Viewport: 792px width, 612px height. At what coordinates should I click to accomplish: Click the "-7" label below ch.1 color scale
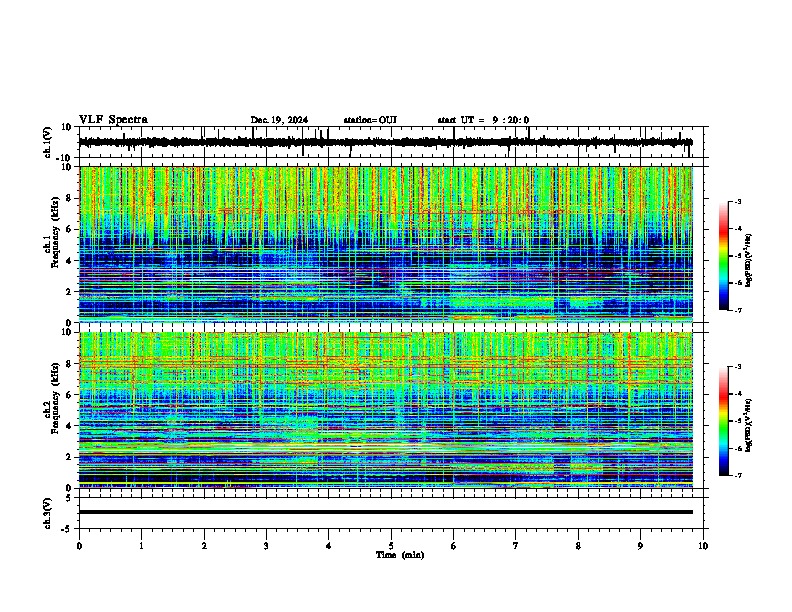(737, 310)
